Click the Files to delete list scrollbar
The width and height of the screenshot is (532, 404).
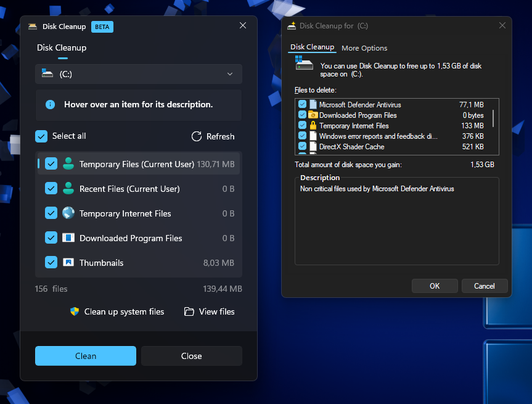pyautogui.click(x=493, y=118)
